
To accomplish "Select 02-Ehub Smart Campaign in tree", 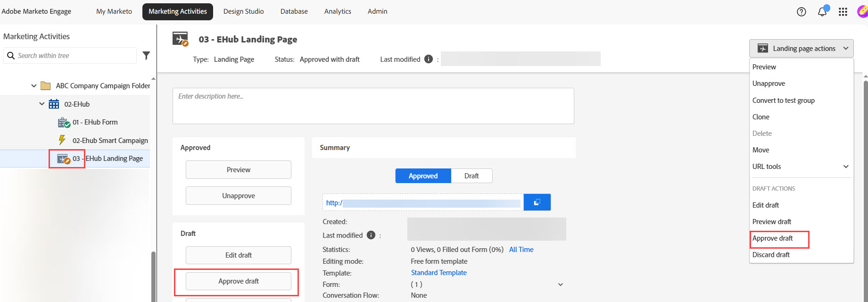I will [x=110, y=141].
